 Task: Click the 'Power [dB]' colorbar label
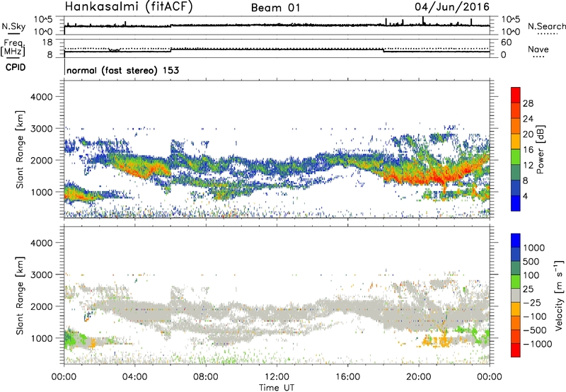coord(540,149)
